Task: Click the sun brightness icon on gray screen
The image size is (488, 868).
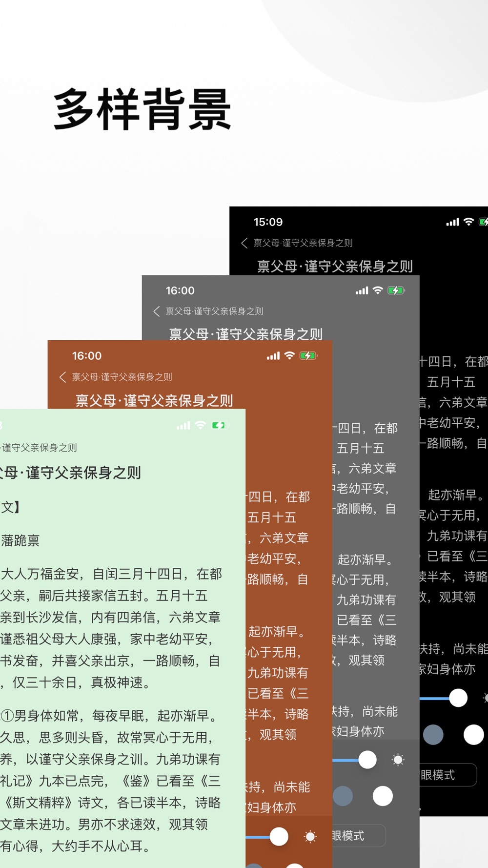Action: (398, 760)
